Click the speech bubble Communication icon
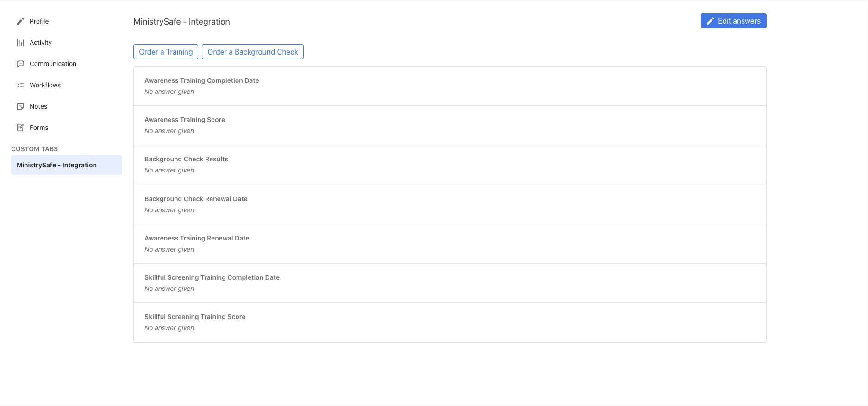The image size is (868, 406). (x=20, y=64)
